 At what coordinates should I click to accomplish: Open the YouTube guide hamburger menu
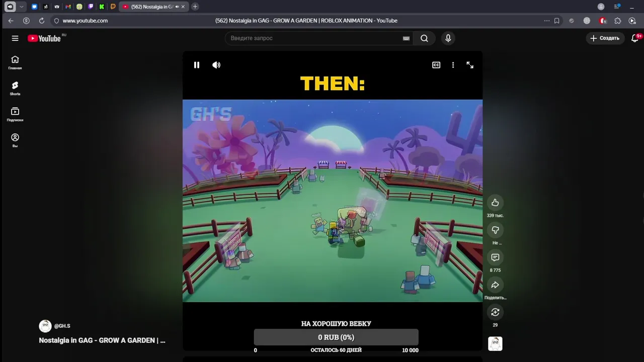tap(15, 38)
